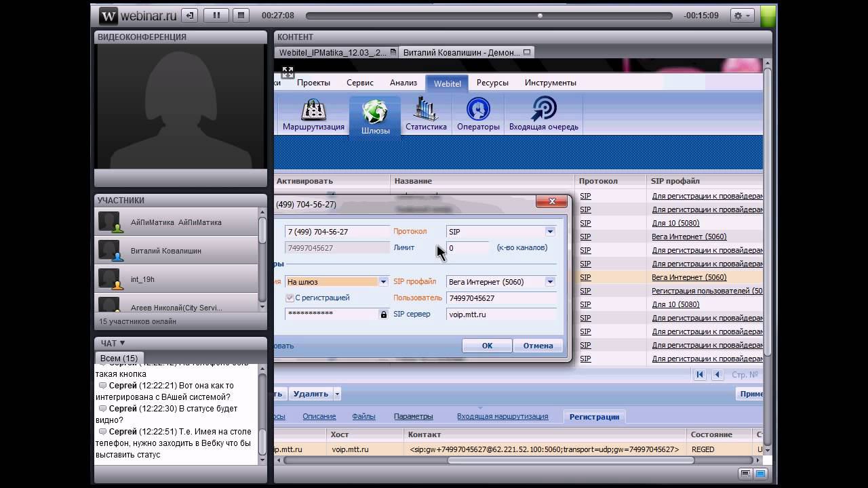Click the Регистрация пользователей profile link
868x488 pixels.
(707, 291)
